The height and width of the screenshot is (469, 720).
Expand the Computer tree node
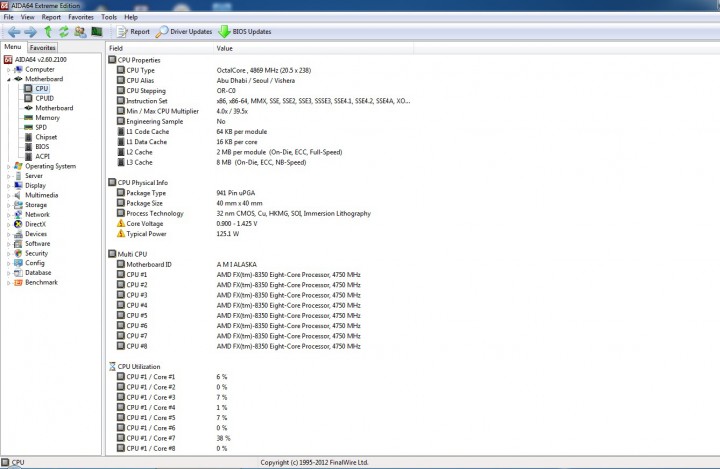[x=8, y=70]
